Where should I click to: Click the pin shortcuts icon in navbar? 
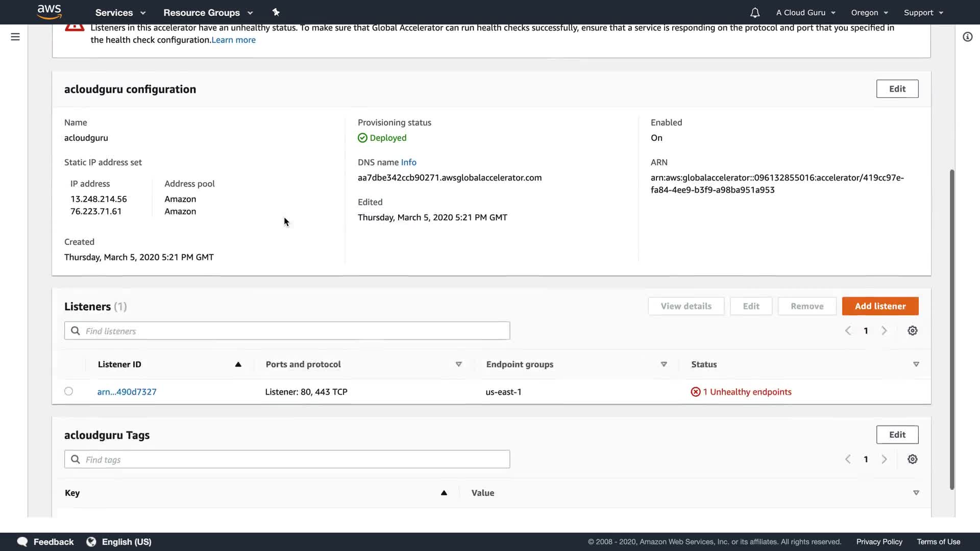pyautogui.click(x=276, y=12)
